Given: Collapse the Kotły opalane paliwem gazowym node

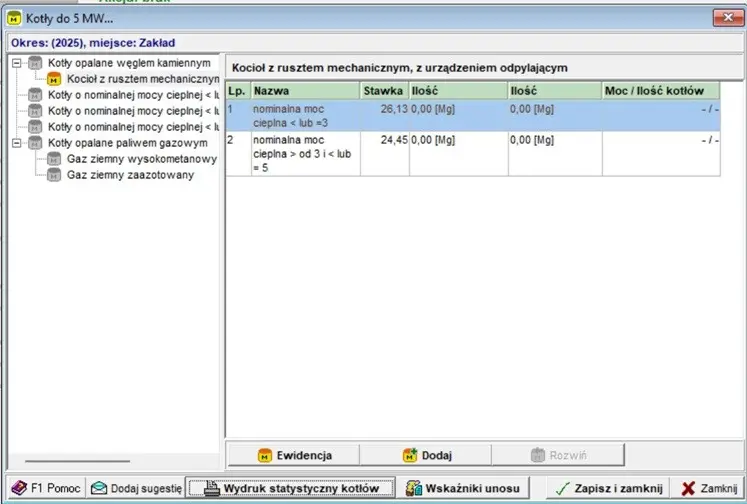Looking at the screenshot, I should 17,143.
